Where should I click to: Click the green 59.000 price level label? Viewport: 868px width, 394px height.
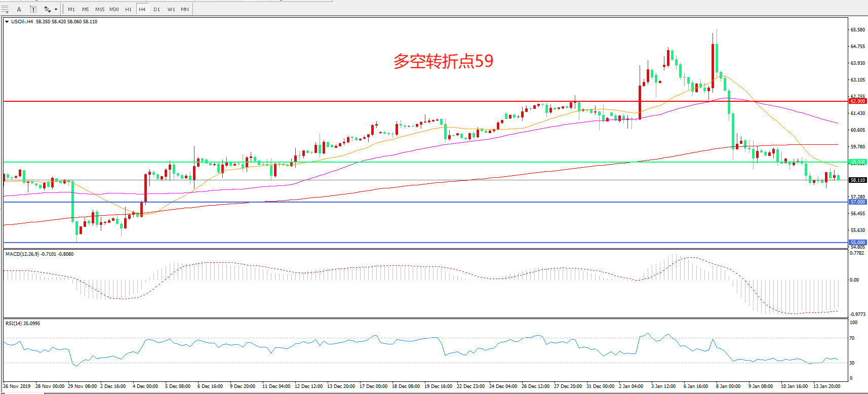[857, 162]
